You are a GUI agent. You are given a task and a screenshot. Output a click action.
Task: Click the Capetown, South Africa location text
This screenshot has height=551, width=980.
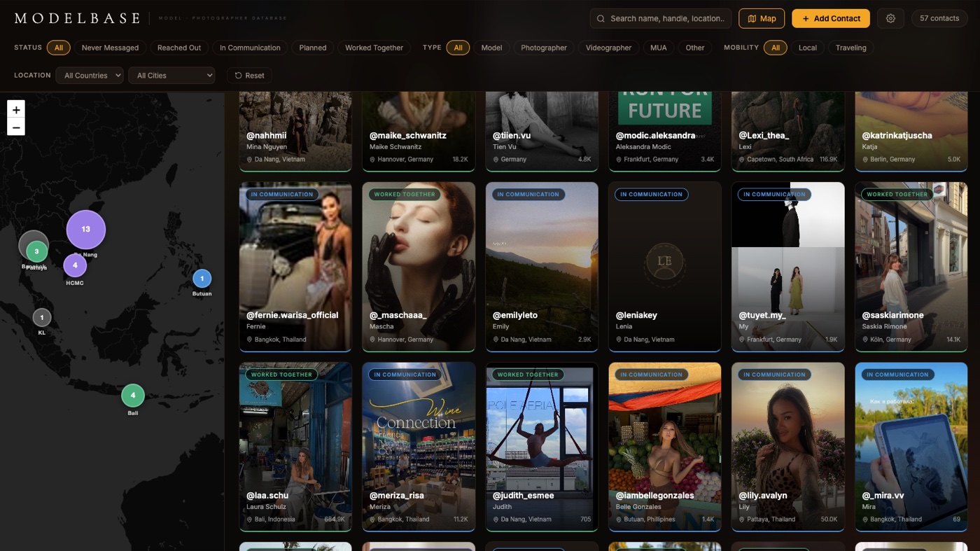780,160
